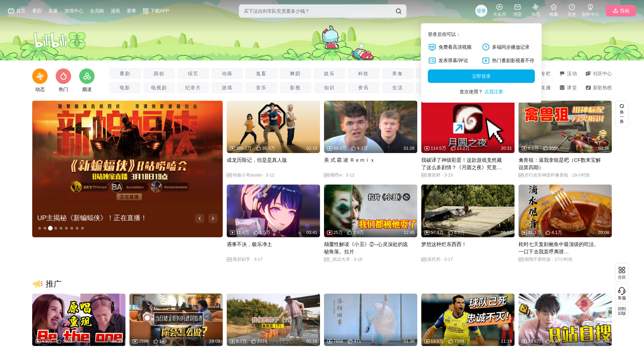Screen dimensions: 644x349
Task: Open the 游戏 category tab
Action: [x=227, y=88]
